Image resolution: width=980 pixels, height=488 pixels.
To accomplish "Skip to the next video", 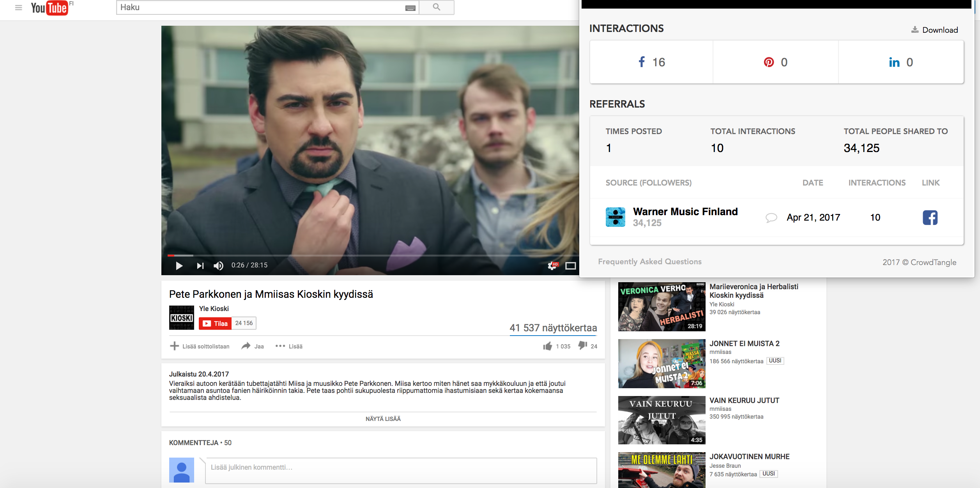I will click(x=200, y=265).
